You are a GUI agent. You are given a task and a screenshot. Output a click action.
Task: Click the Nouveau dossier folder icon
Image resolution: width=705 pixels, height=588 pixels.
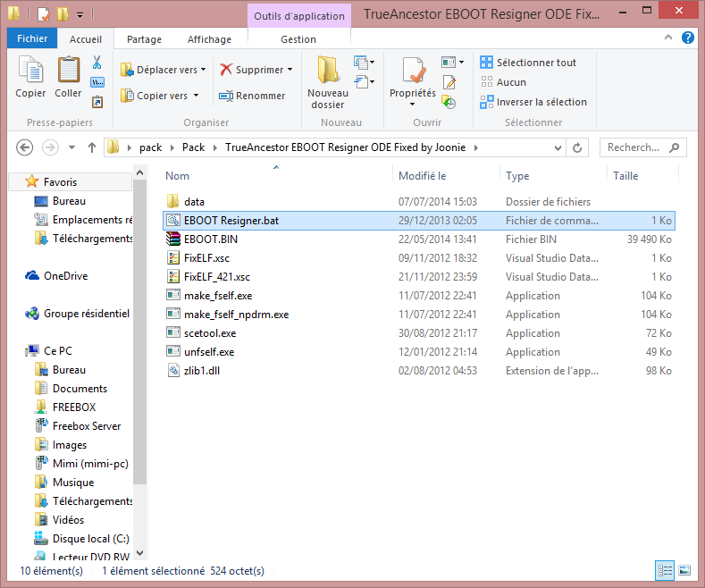tap(328, 70)
